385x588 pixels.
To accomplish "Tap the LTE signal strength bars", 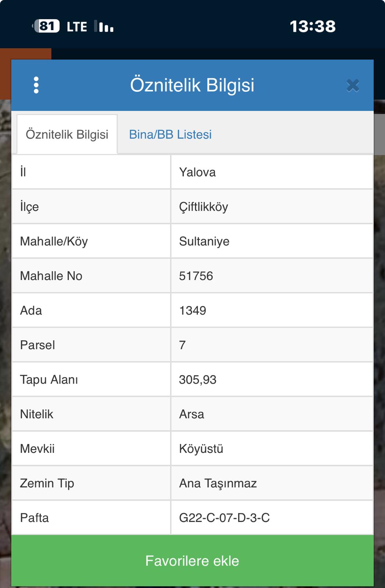I will coord(104,26).
